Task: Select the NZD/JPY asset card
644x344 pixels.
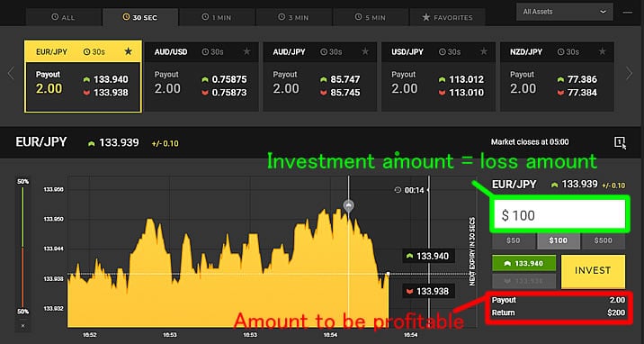Action: 557,77
